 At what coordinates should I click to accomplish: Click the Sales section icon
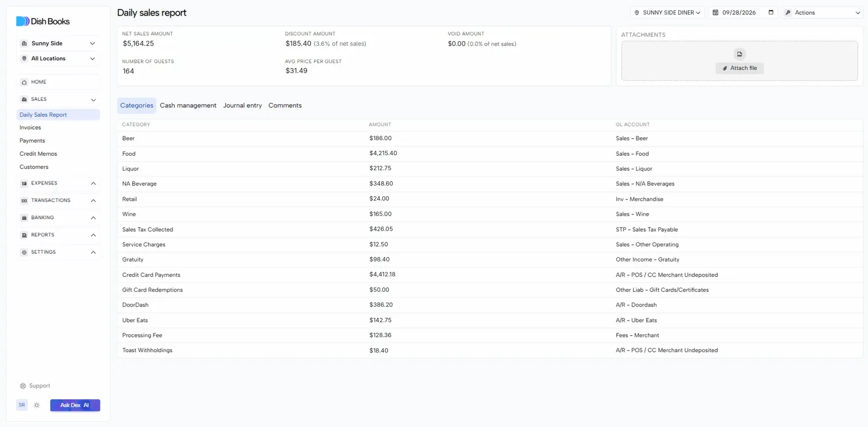(24, 99)
